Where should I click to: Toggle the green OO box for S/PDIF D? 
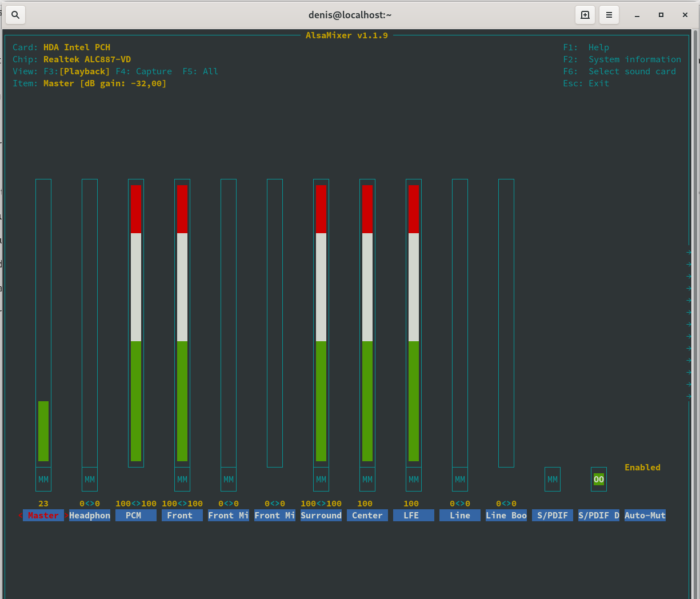pyautogui.click(x=599, y=480)
